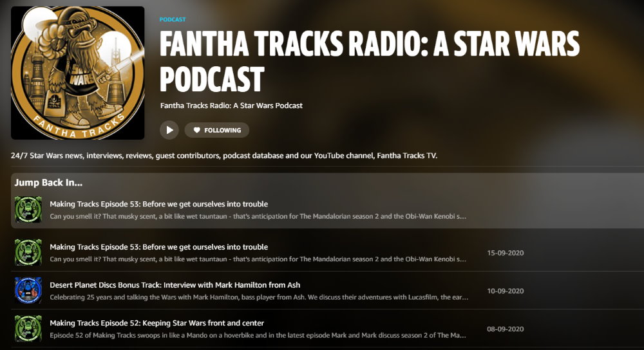Open Making Tracks Episode 53 in the episode list

coord(159,247)
